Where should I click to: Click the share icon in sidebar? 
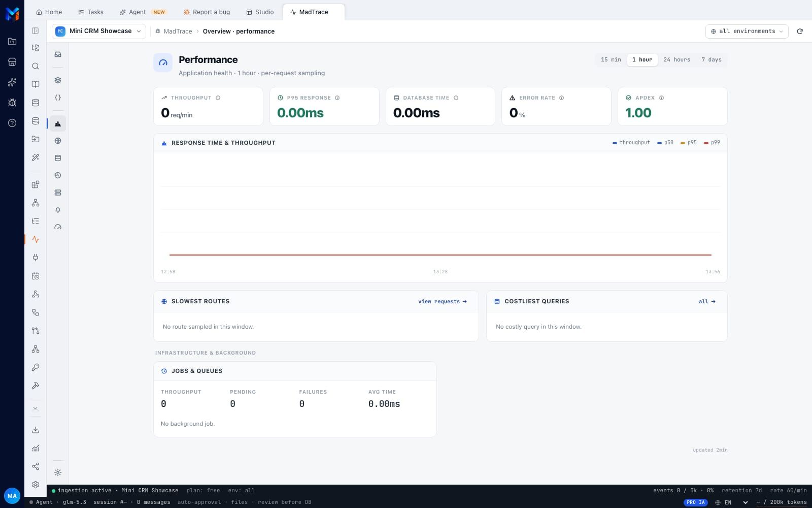[x=36, y=466]
